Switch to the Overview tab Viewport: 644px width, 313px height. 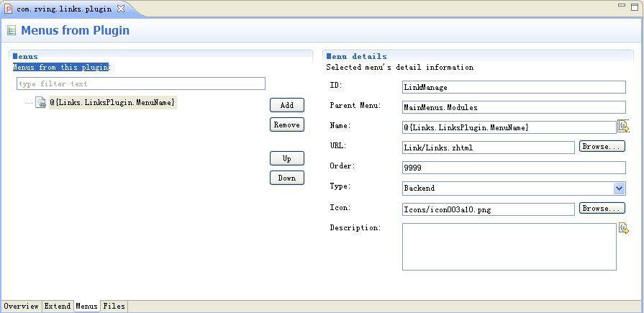click(x=21, y=307)
